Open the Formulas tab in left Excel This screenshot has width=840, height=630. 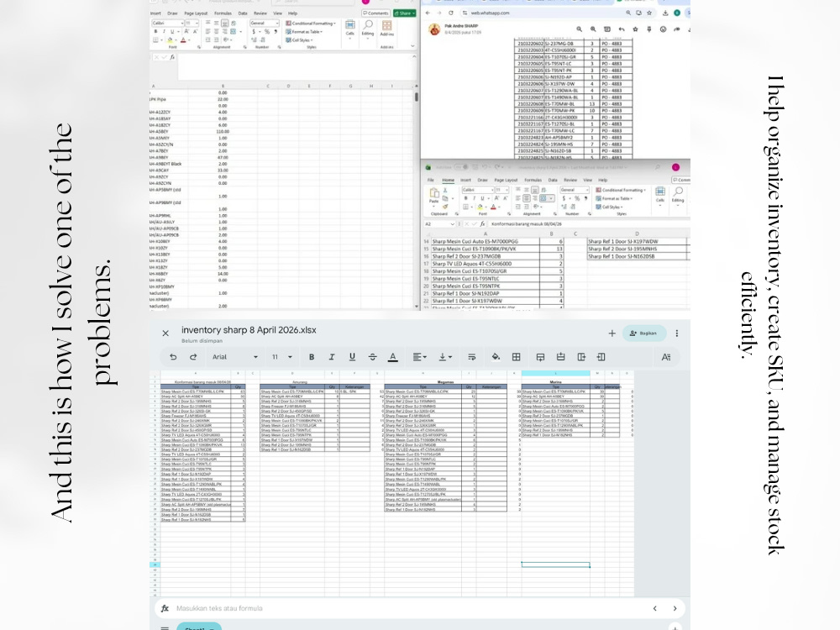click(x=223, y=13)
